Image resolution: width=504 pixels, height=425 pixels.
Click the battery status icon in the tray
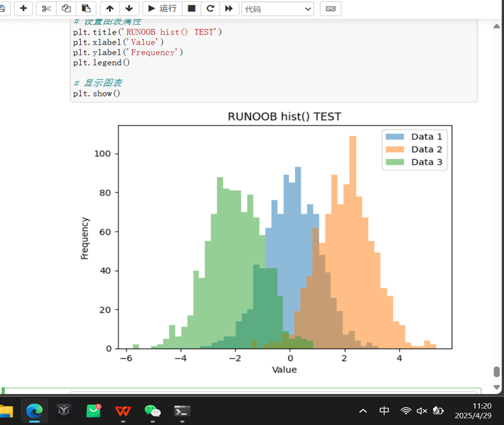pos(438,411)
